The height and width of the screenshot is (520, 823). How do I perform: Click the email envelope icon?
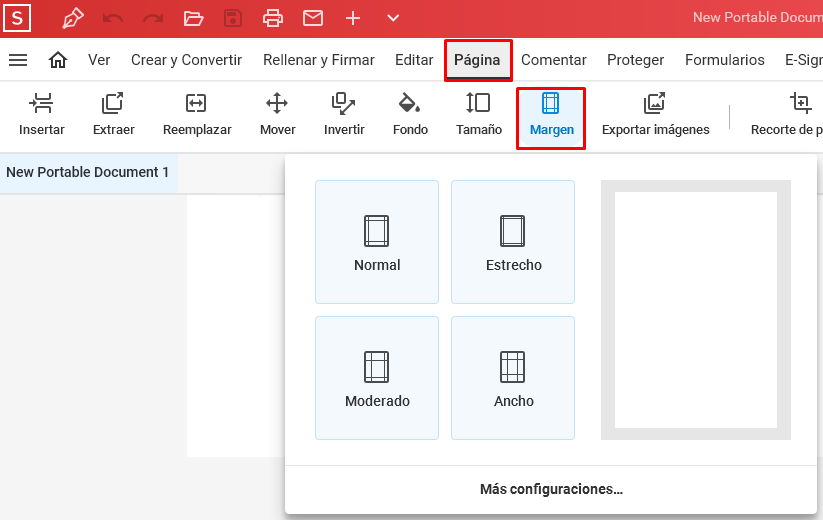(313, 18)
